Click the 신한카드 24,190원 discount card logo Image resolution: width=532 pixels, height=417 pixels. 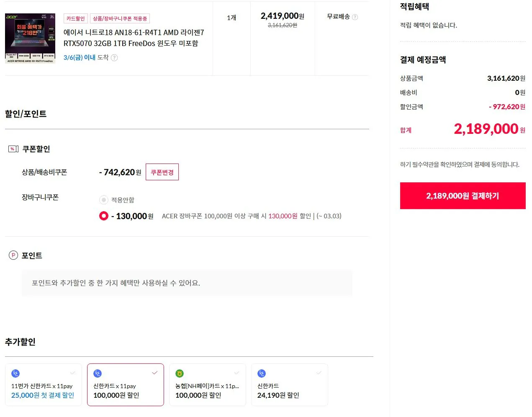[262, 374]
